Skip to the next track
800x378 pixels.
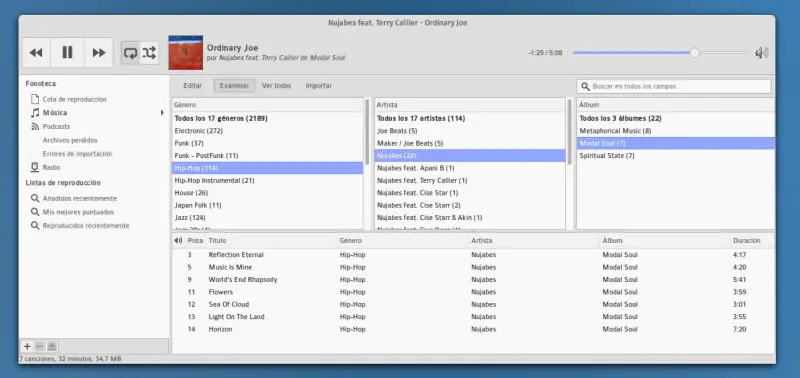coord(98,53)
